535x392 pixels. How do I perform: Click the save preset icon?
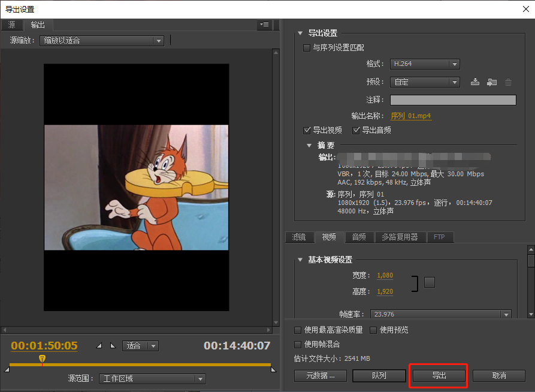(474, 82)
